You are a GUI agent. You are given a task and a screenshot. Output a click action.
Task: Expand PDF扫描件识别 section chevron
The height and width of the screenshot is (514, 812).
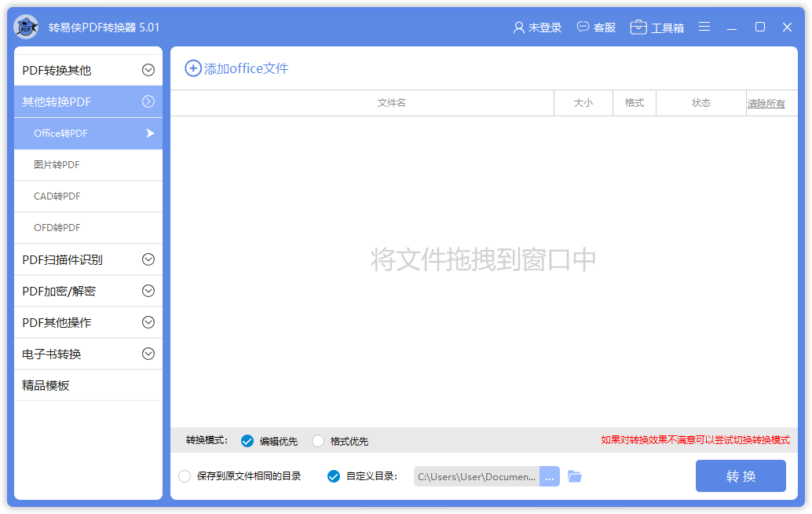pos(148,259)
